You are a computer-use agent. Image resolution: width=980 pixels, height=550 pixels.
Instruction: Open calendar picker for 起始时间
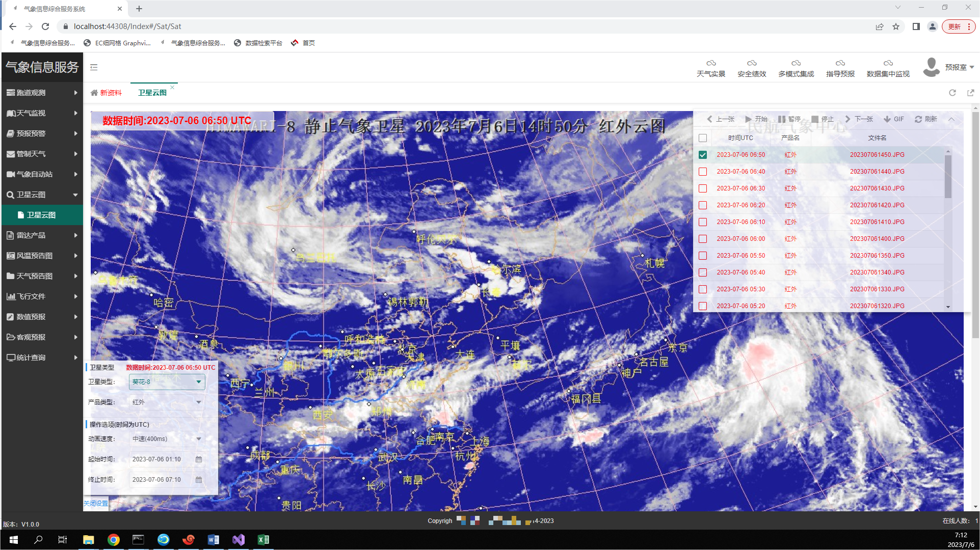(x=199, y=459)
